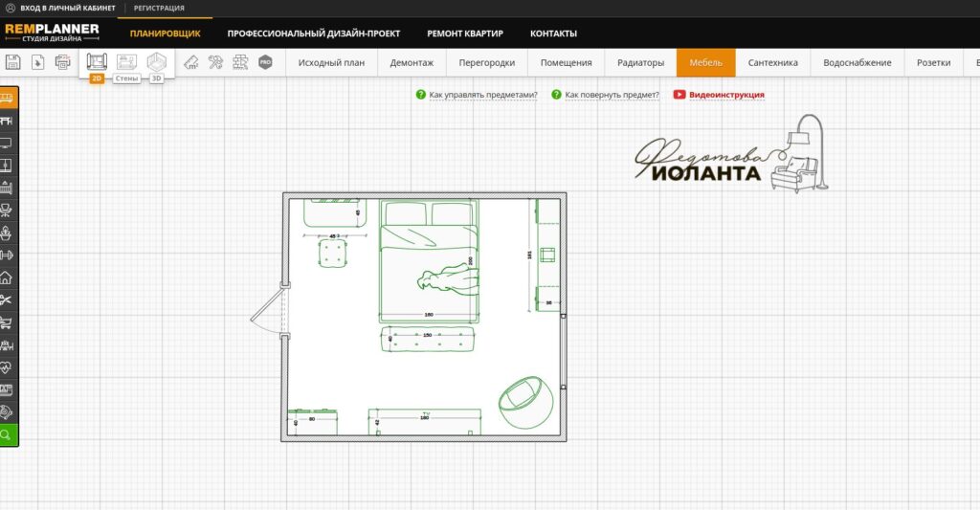This screenshot has height=510, width=980.
Task: Click the green search magnifier button
Action: [8, 435]
